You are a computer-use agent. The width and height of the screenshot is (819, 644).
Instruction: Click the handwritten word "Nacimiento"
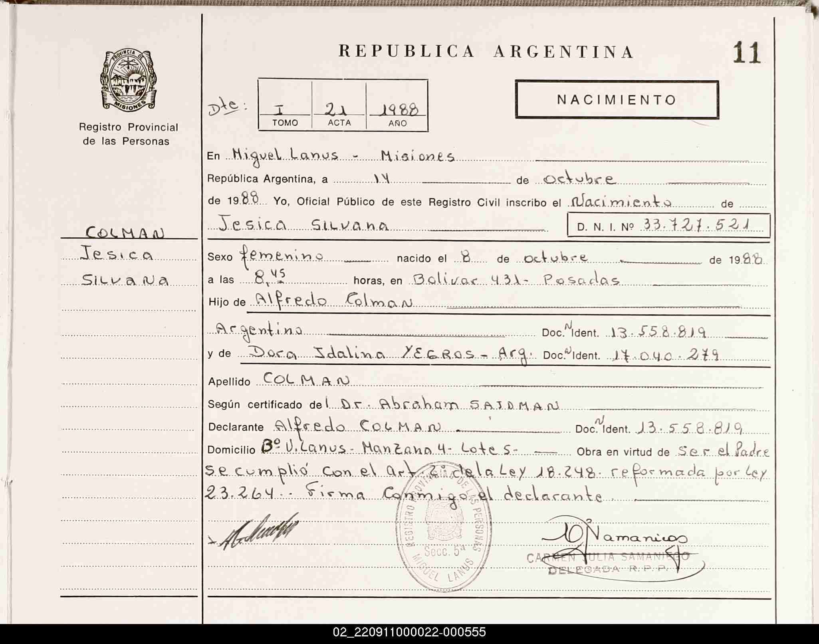point(621,202)
